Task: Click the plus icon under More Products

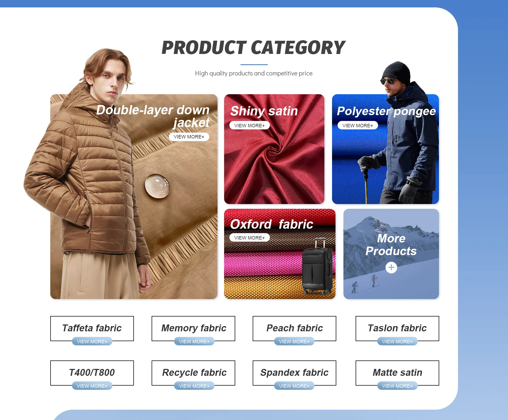Action: pos(391,267)
